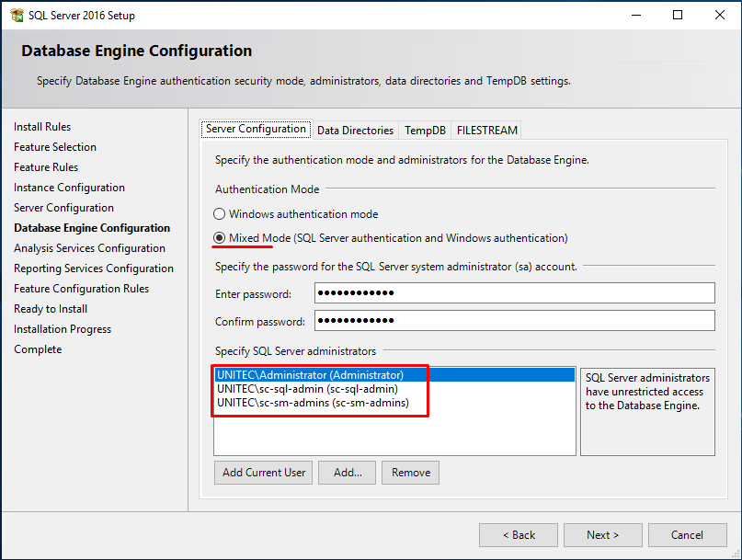Screen dimensions: 742x560
Task: Click Installation Progress step
Action: (63, 329)
